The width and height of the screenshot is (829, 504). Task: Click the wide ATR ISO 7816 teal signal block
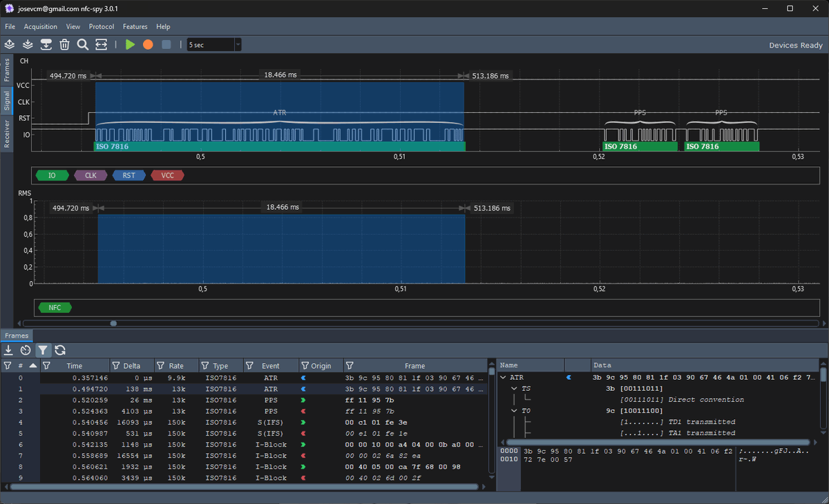pos(279,146)
